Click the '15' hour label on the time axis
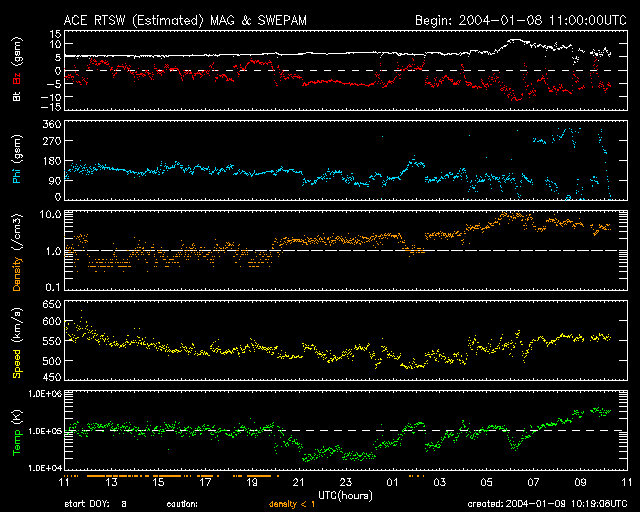Screen dimensions: 640x512 [x=158, y=483]
